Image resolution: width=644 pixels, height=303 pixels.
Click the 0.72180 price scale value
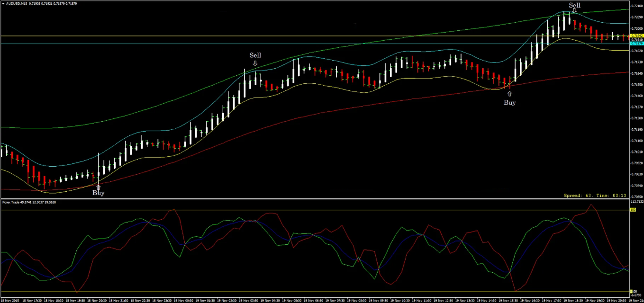(x=637, y=6)
